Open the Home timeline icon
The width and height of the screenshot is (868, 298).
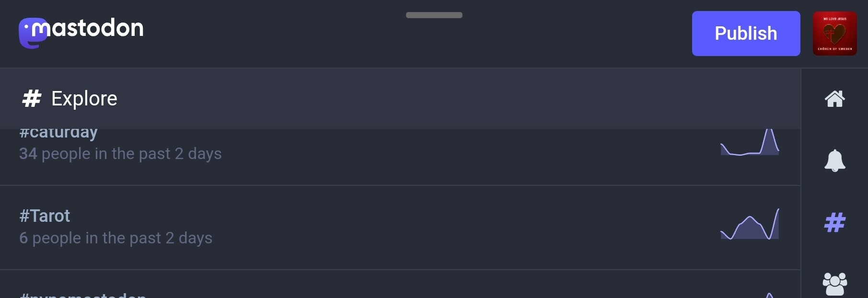tap(834, 99)
